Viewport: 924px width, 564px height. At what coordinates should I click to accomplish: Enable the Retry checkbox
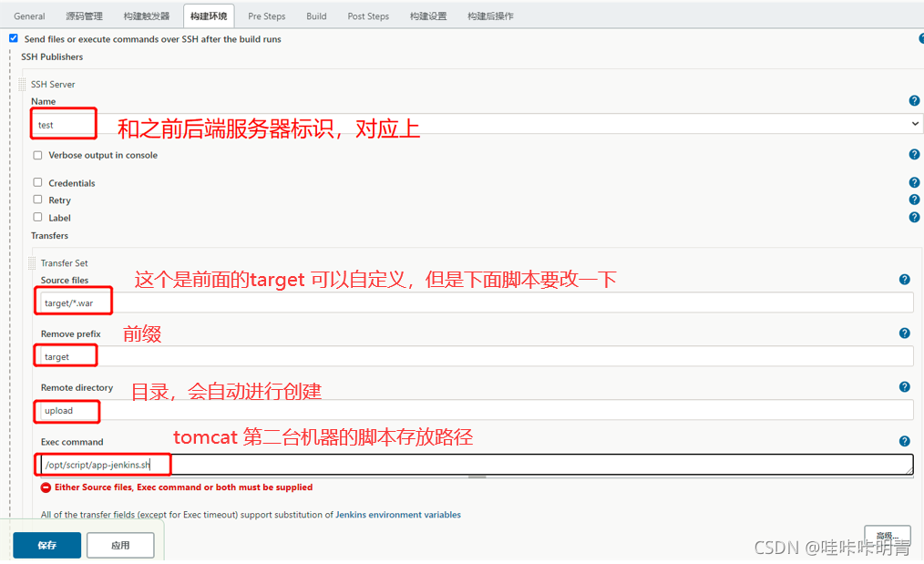point(37,200)
